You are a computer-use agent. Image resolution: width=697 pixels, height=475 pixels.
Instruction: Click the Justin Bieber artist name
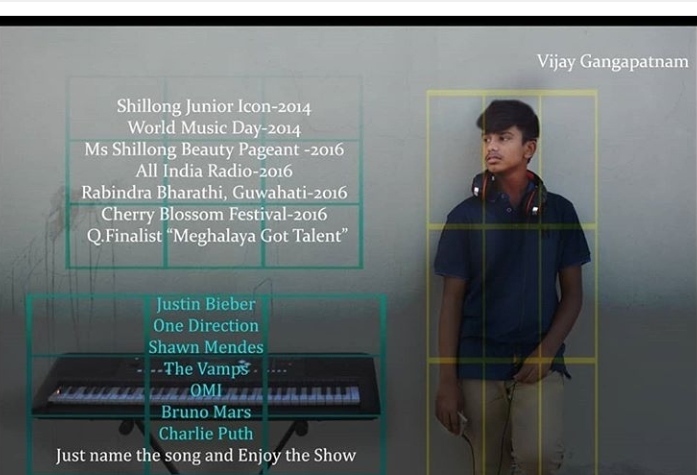pos(206,304)
